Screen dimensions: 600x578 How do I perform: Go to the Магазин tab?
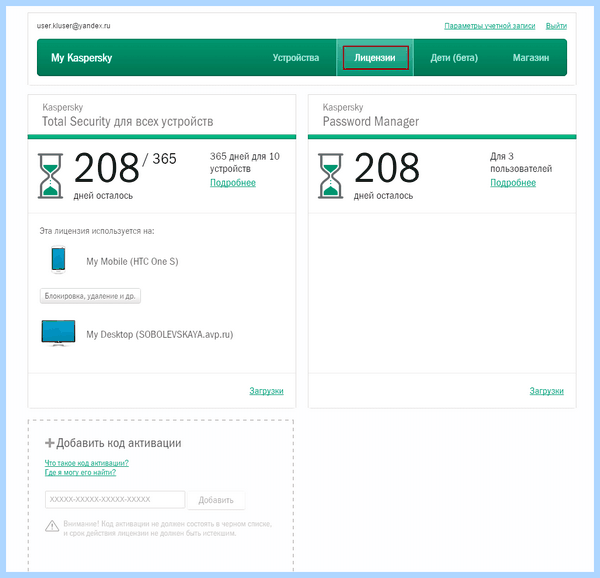pos(531,58)
